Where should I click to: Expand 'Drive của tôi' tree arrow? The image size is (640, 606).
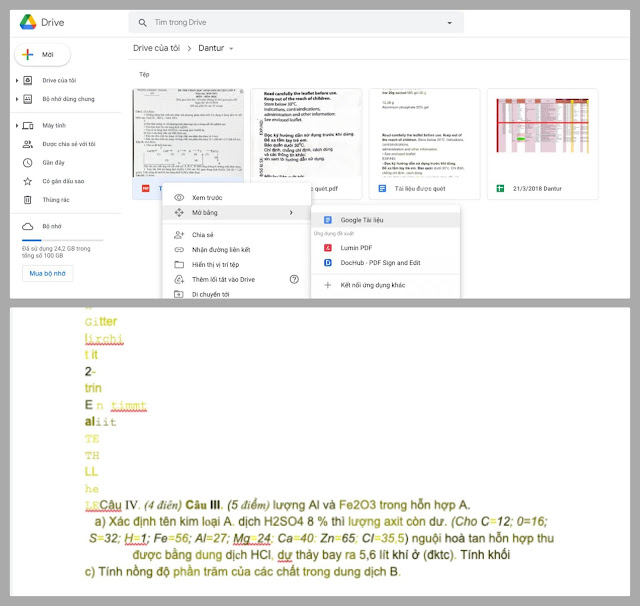click(17, 80)
